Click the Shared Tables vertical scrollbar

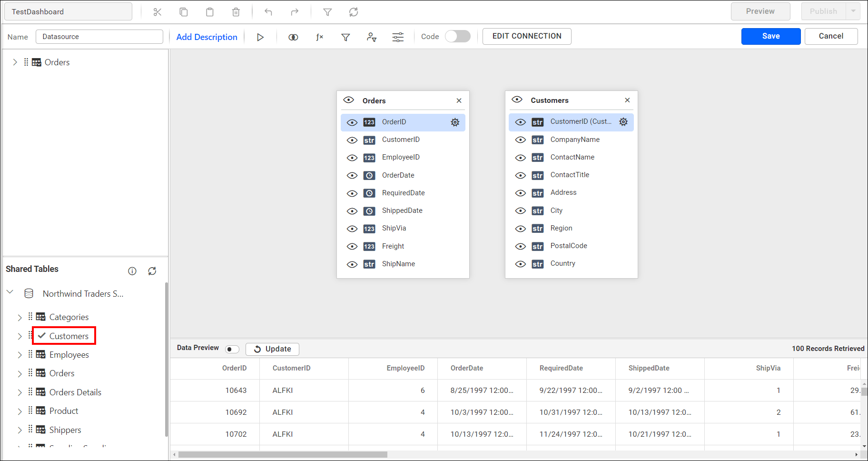(x=166, y=360)
